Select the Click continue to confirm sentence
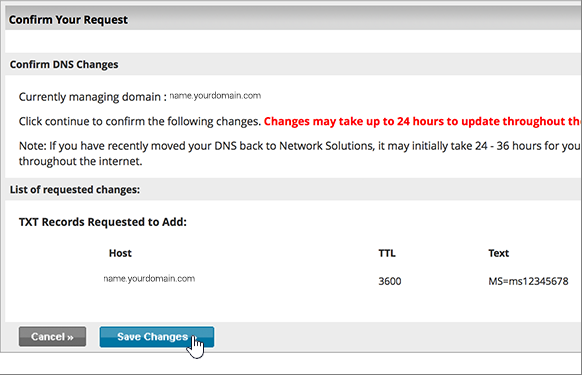583x376 pixels. pos(140,121)
